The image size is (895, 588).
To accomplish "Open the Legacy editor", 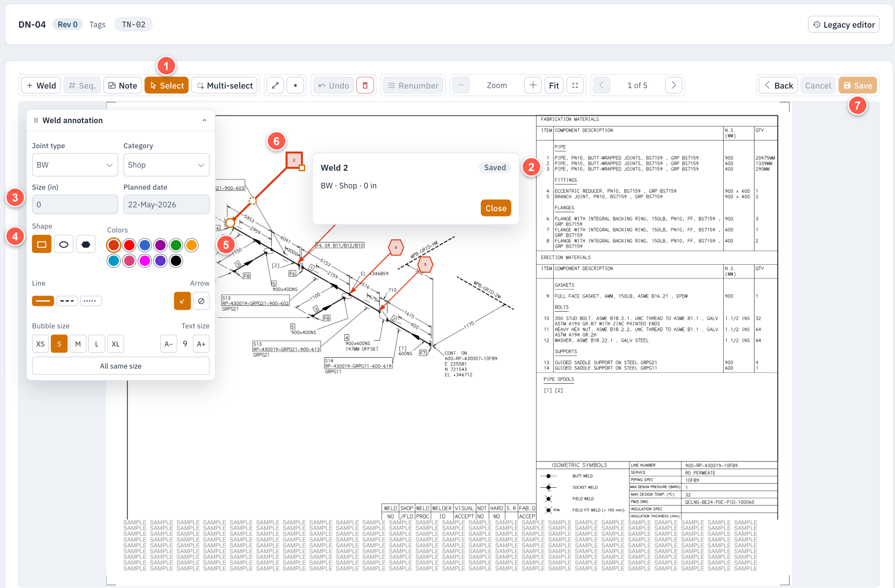I will click(x=844, y=25).
